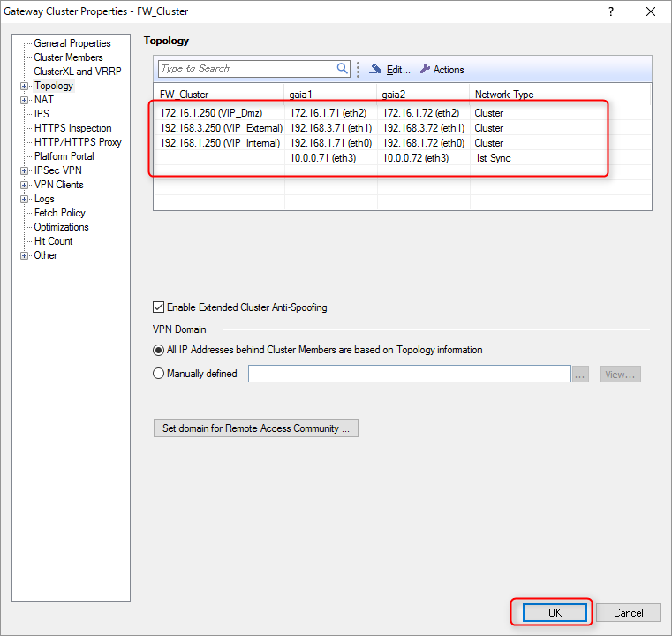This screenshot has width=672, height=636.
Task: Click the Cancel button
Action: [x=628, y=612]
